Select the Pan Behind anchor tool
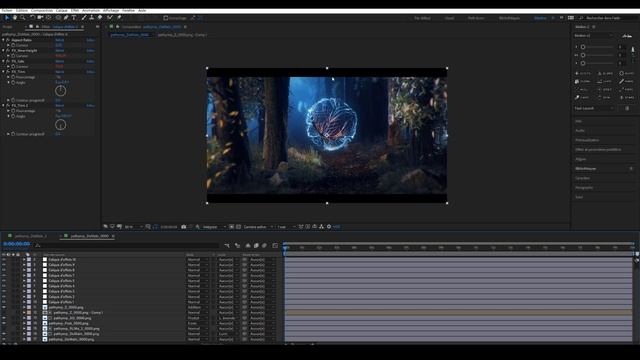 [x=49, y=18]
